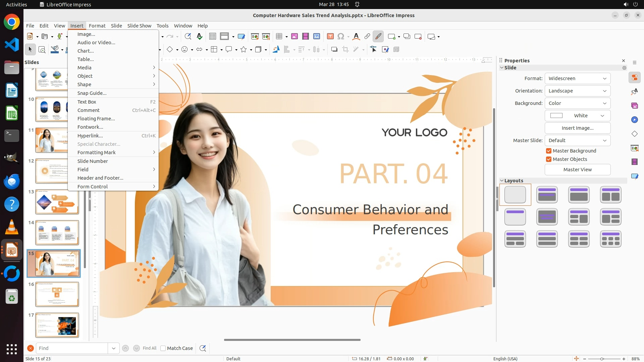Click the Crop Image tool icon
The image size is (644, 362).
click(345, 50)
